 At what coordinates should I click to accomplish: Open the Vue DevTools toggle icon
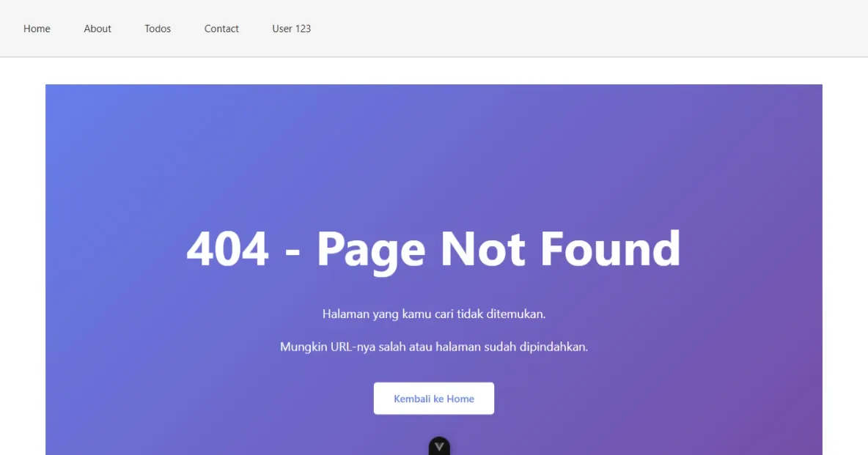(x=439, y=446)
